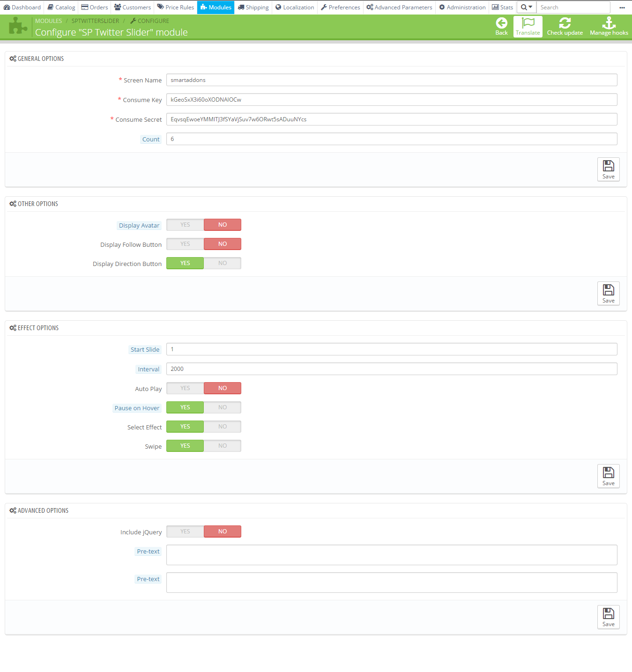Image resolution: width=632 pixels, height=672 pixels.
Task: Click the Interval label
Action: 149,369
